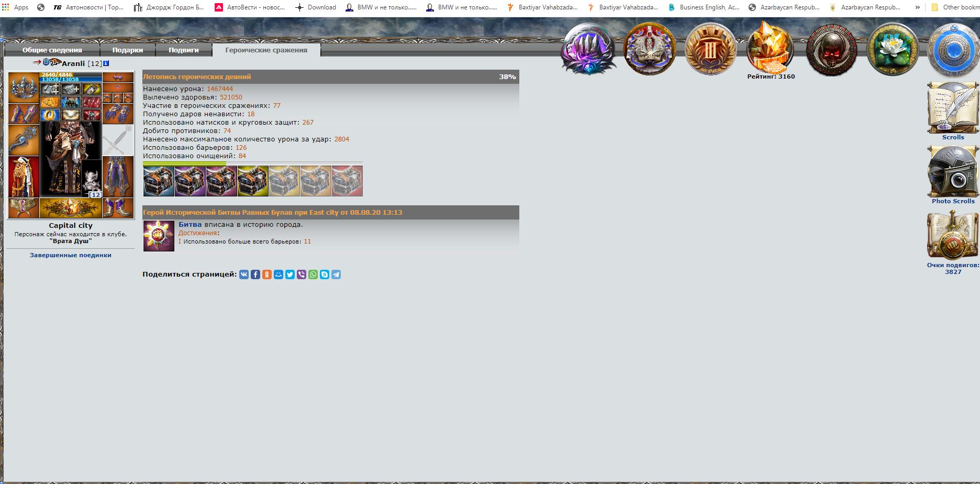Open Scrolls via the quill book icon
Viewport: 980px width, 484px height.
click(953, 107)
